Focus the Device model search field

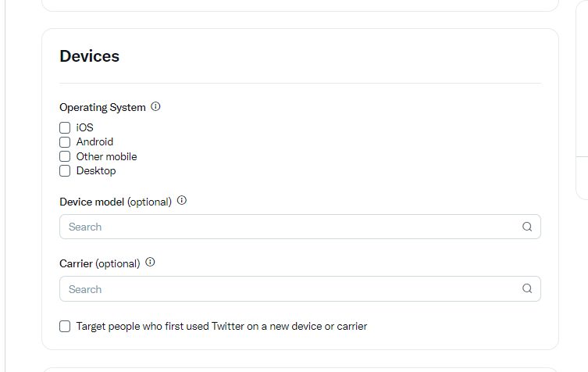tap(300, 227)
